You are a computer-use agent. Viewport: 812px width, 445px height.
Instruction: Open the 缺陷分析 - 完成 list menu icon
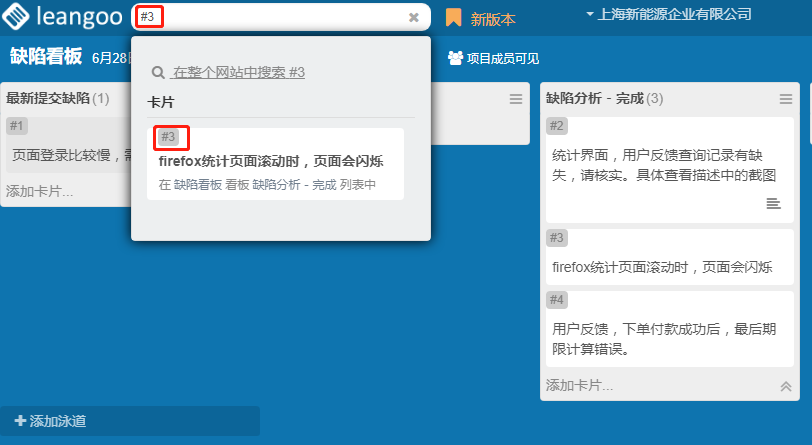[786, 99]
